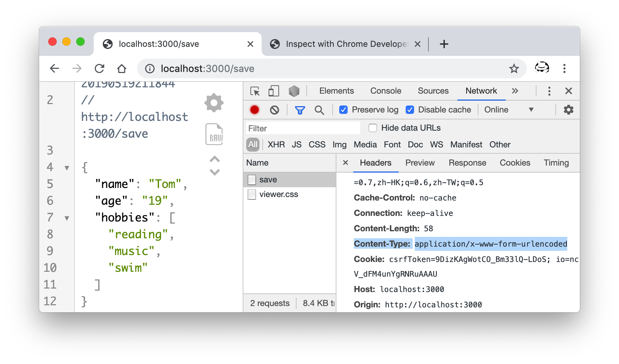619x364 pixels.
Task: Open network search with magnifier icon
Action: tap(319, 110)
